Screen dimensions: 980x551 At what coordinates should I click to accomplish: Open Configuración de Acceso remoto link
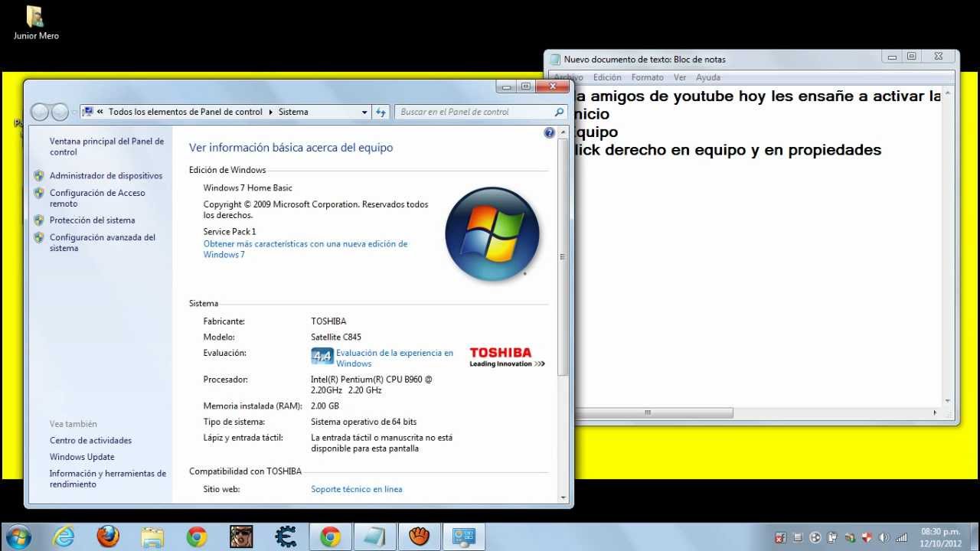point(97,198)
